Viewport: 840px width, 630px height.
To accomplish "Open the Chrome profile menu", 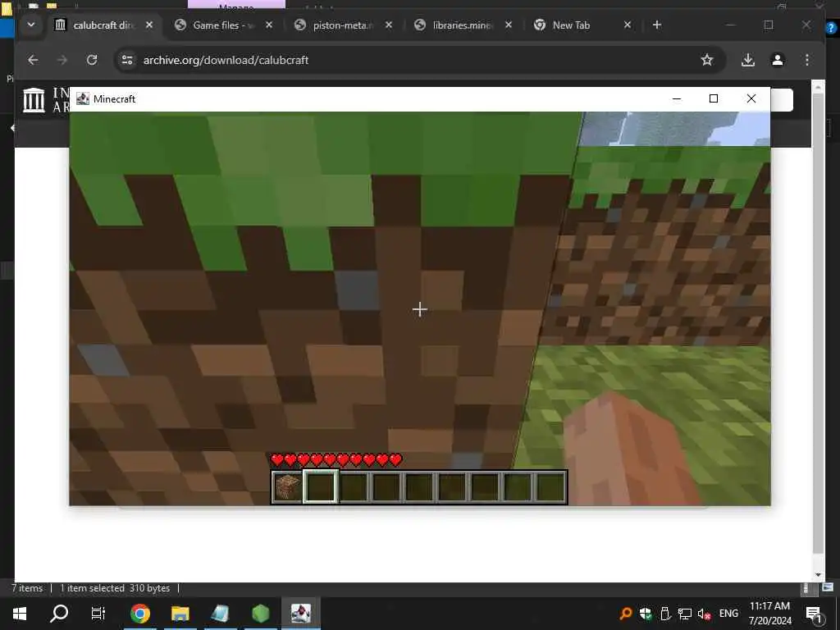I will click(778, 60).
